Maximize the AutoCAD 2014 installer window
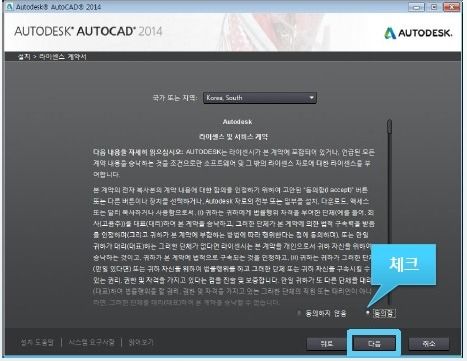 (434, 7)
